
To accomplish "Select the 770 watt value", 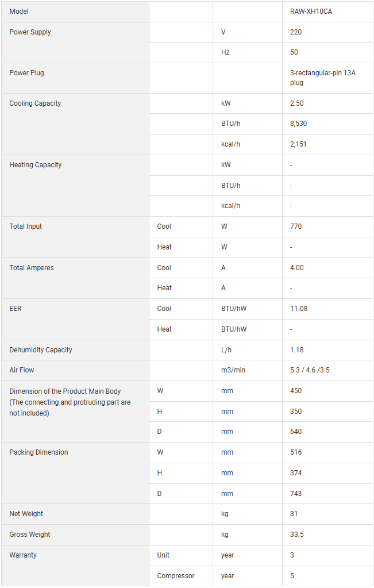I will point(296,226).
